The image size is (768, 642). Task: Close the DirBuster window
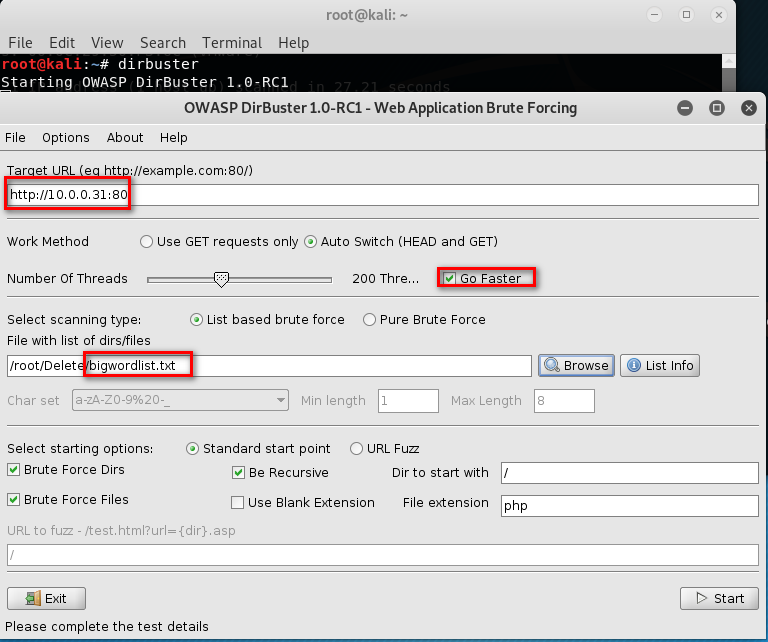click(749, 108)
